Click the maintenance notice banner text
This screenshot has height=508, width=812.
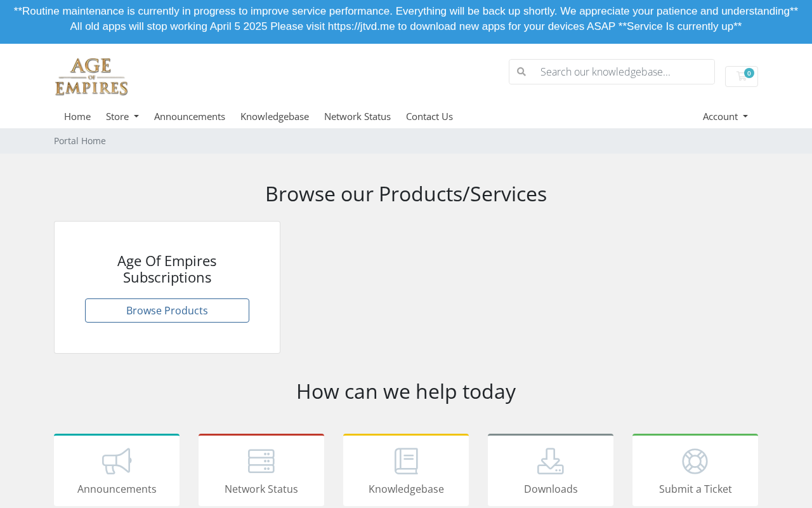tap(406, 19)
